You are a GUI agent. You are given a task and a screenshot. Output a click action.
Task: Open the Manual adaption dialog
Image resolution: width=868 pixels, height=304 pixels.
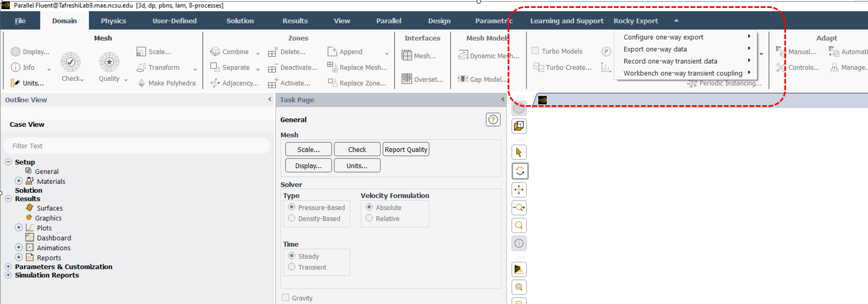click(x=796, y=52)
